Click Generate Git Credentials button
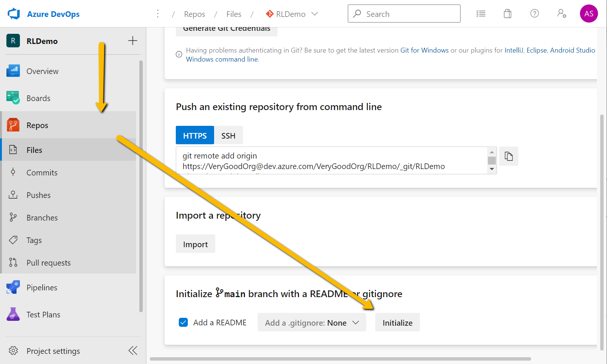The height and width of the screenshot is (364, 607). point(226,29)
